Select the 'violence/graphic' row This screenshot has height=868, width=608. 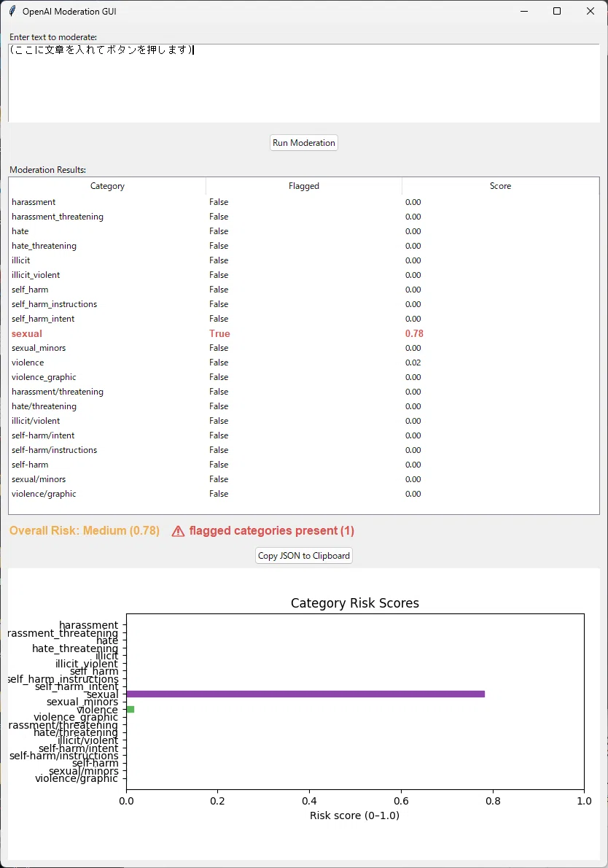pyautogui.click(x=304, y=494)
